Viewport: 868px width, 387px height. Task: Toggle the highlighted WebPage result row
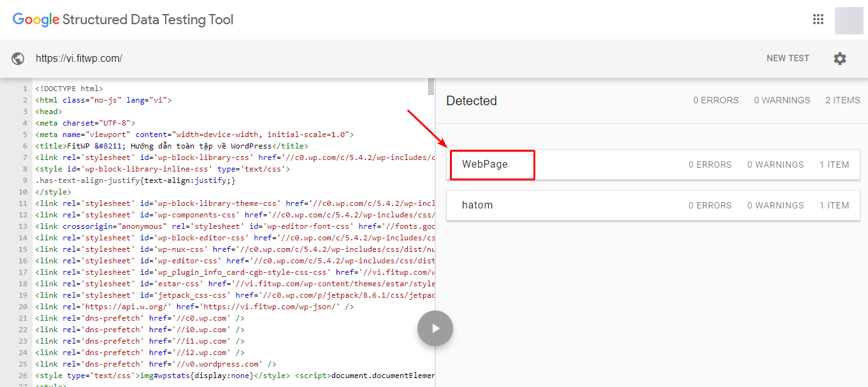[x=492, y=164]
